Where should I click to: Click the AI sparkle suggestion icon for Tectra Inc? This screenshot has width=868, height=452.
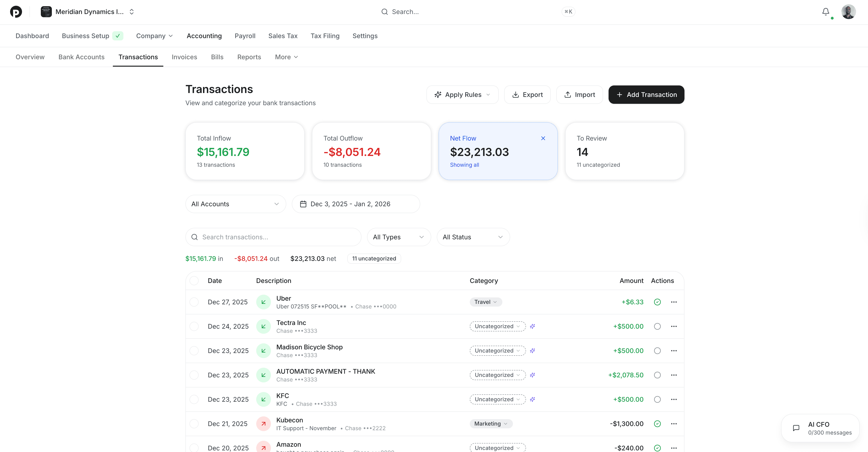tap(532, 326)
